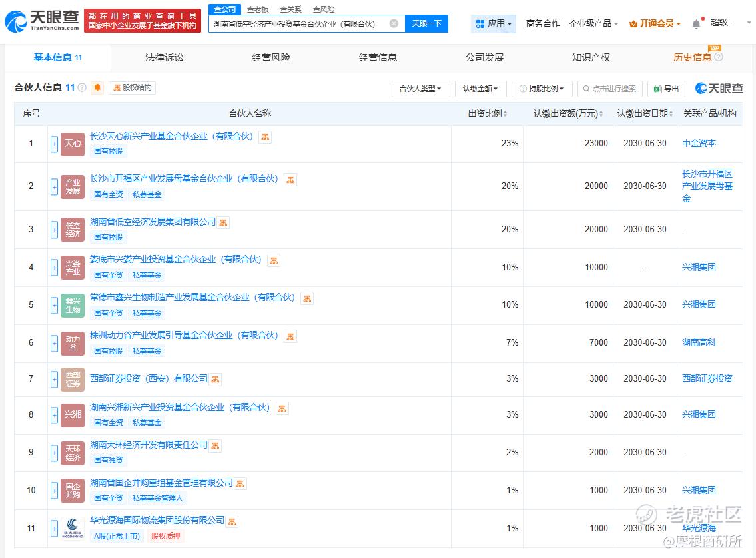Click the structure icon beside 华光源海国际物流集团
This screenshot has width=756, height=558.
click(x=232, y=521)
